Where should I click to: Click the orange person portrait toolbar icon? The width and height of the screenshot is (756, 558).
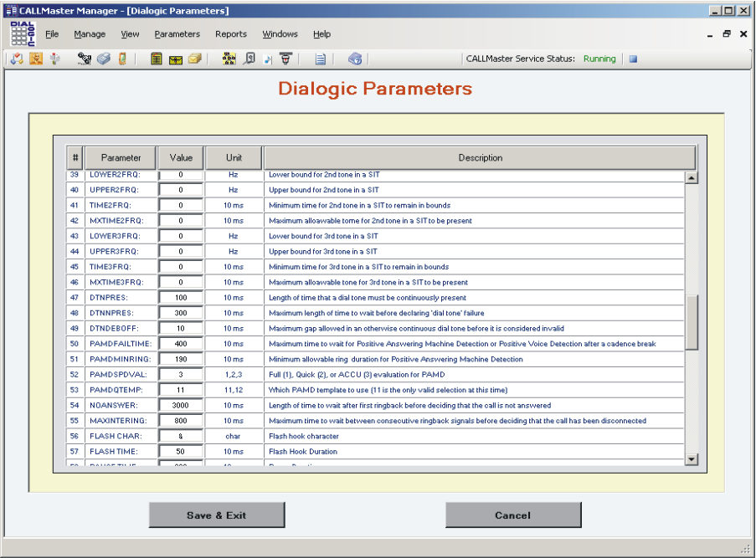click(36, 59)
